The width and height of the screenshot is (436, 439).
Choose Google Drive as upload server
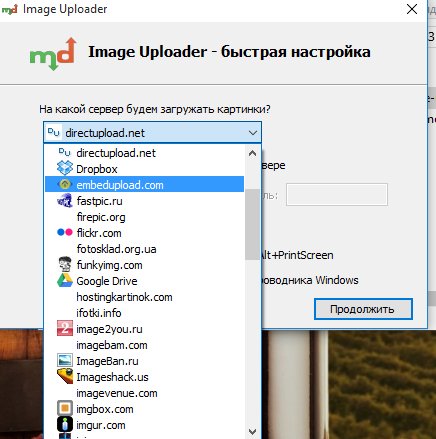coord(144,281)
